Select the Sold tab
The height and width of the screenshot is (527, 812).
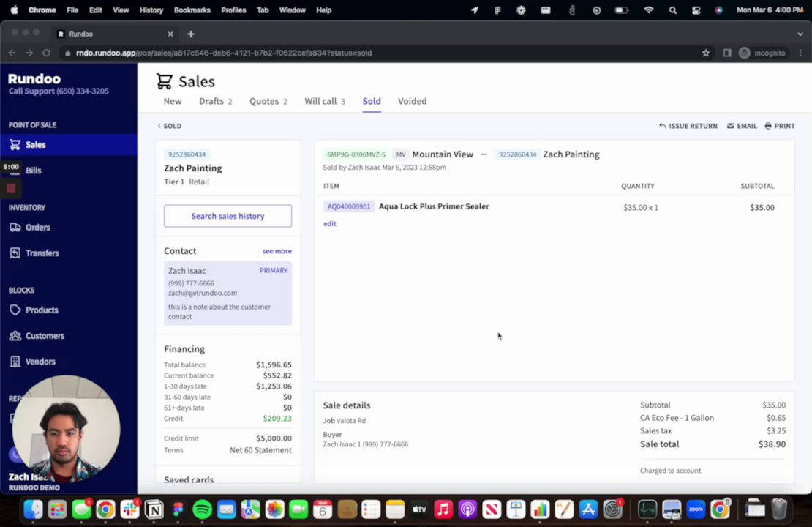click(372, 101)
